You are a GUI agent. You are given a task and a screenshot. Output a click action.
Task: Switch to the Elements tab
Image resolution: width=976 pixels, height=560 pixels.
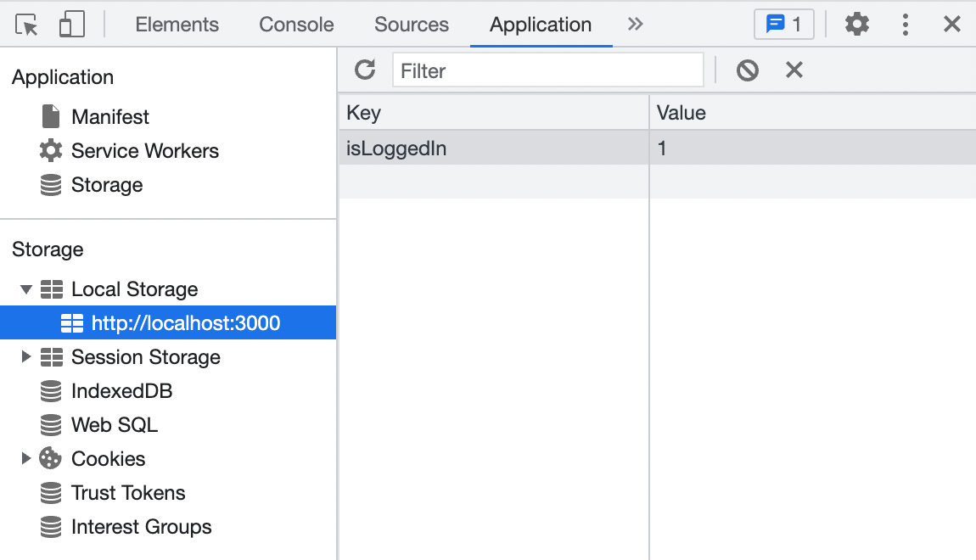pos(177,25)
